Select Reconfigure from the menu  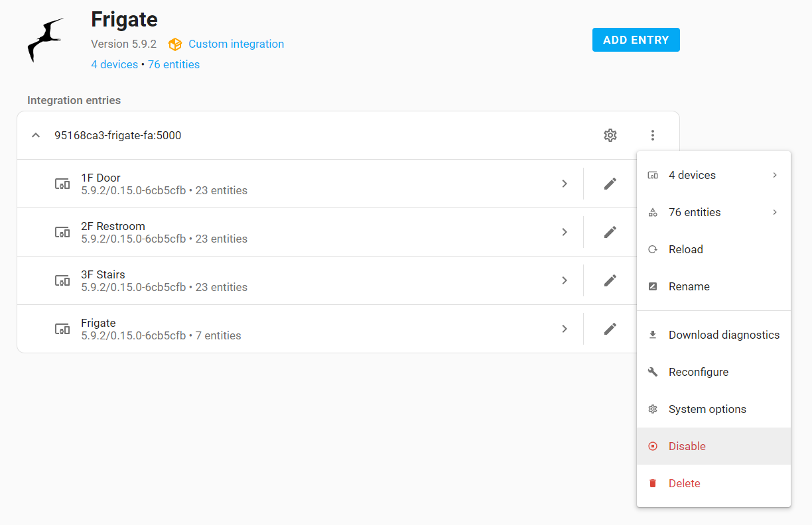pos(698,372)
